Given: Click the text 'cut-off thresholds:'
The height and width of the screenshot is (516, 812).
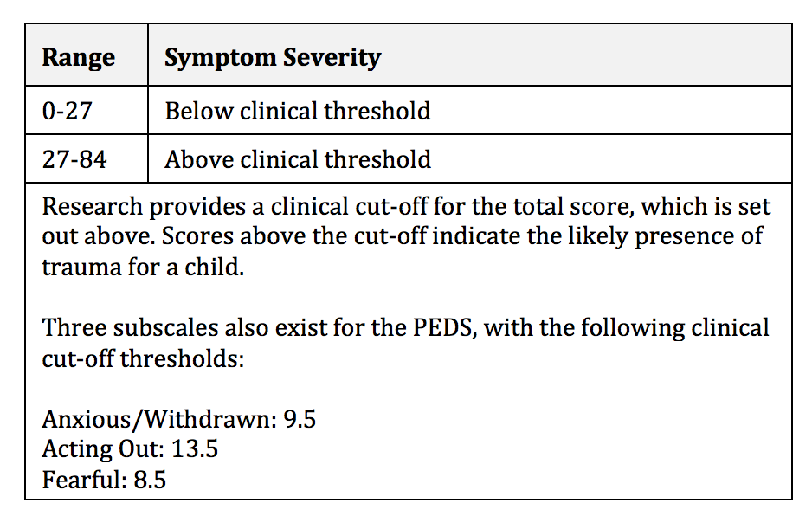Looking at the screenshot, I should [x=143, y=358].
